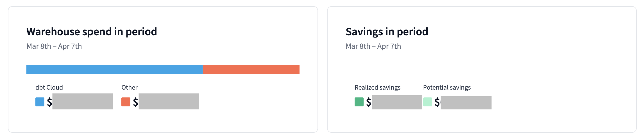Click the date range under Savings
644x140 pixels.
pyautogui.click(x=373, y=46)
